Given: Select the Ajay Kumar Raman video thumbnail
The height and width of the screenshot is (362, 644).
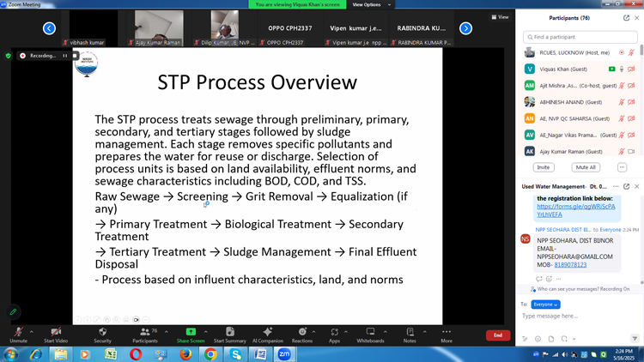Looking at the screenshot, I should tap(159, 28).
